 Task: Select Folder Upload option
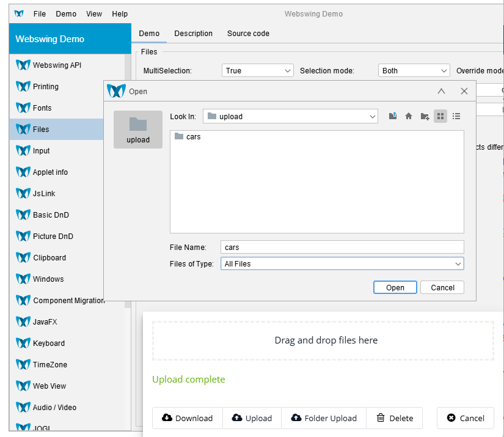click(x=324, y=418)
